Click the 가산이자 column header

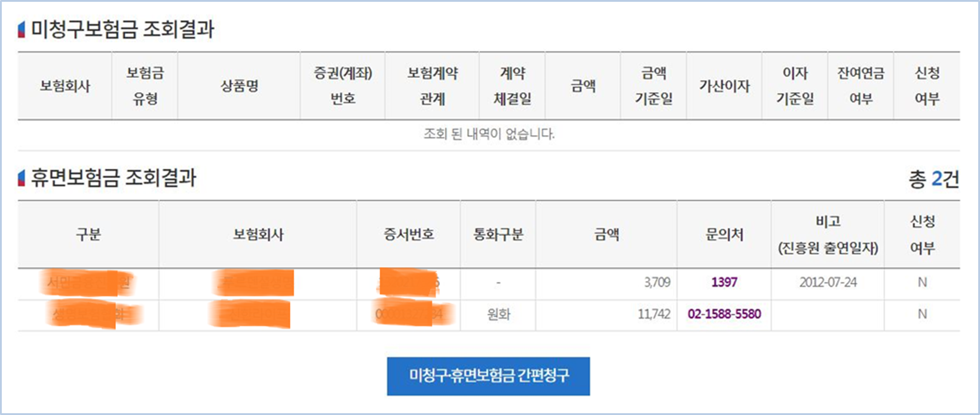tap(724, 85)
